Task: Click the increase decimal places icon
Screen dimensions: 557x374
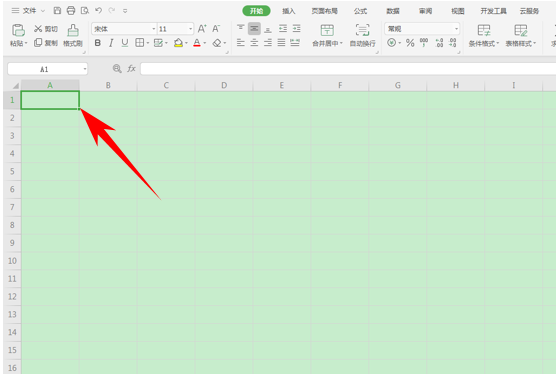Action: [x=439, y=43]
